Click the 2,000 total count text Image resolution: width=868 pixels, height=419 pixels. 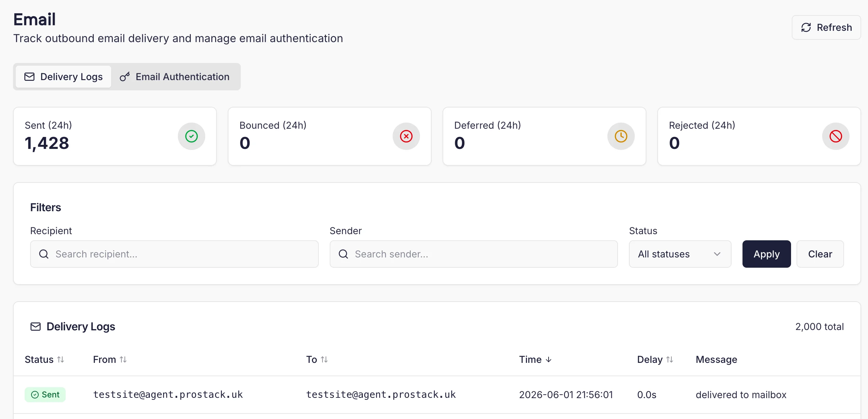pyautogui.click(x=819, y=327)
